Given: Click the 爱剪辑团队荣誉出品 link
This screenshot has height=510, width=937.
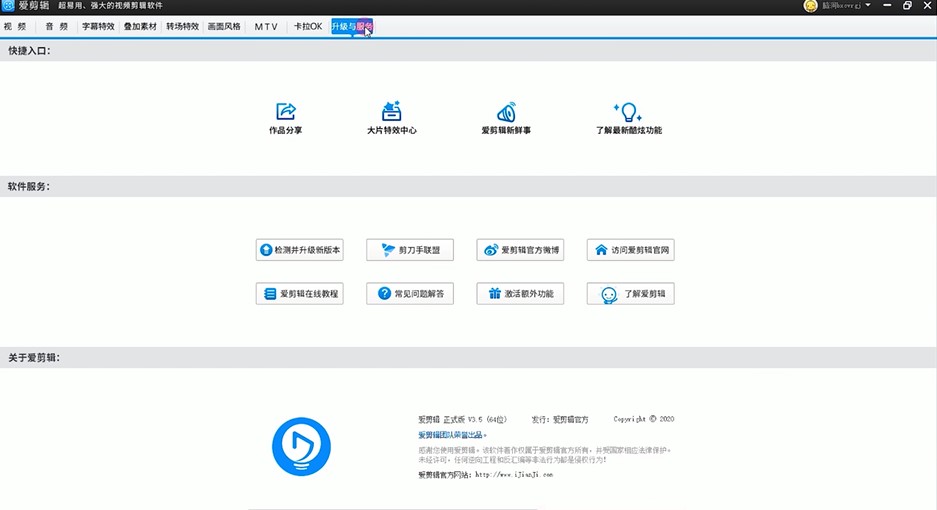Looking at the screenshot, I should [x=450, y=435].
